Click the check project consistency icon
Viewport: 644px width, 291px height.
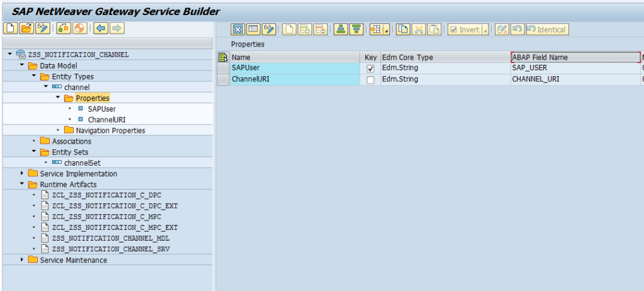point(64,28)
